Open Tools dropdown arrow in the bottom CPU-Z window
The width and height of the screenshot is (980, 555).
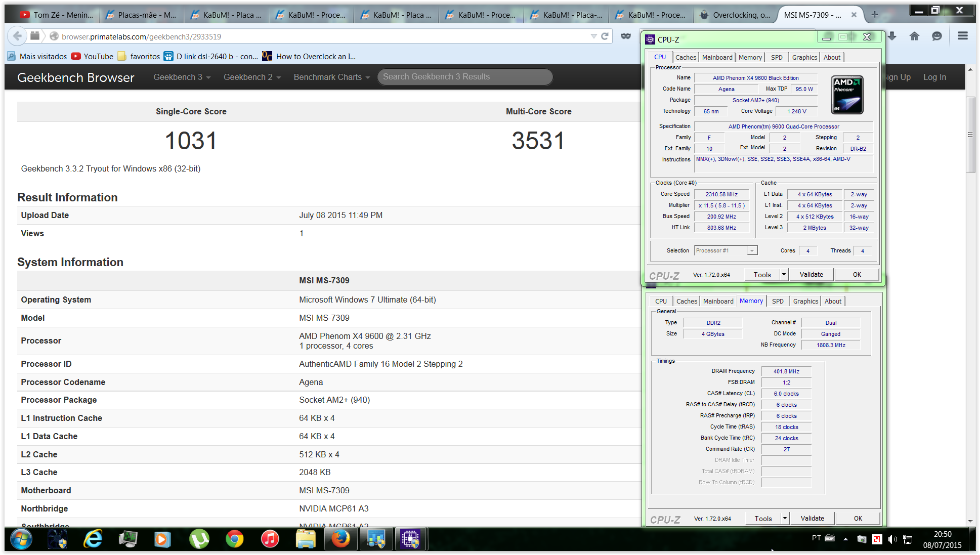pos(785,518)
